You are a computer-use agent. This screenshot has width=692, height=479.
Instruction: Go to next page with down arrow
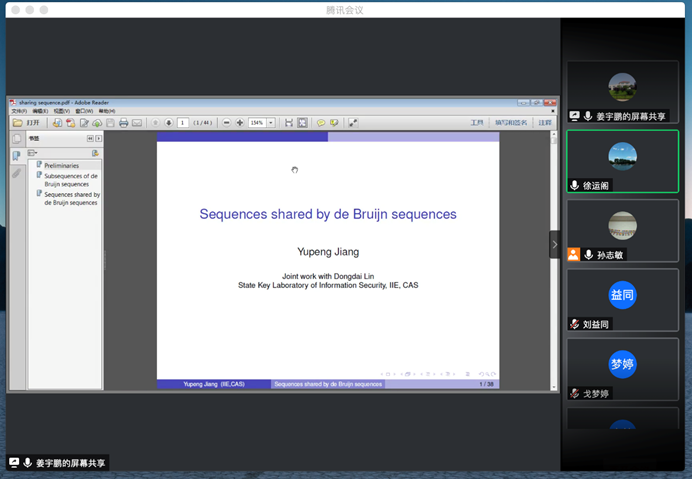coord(168,123)
